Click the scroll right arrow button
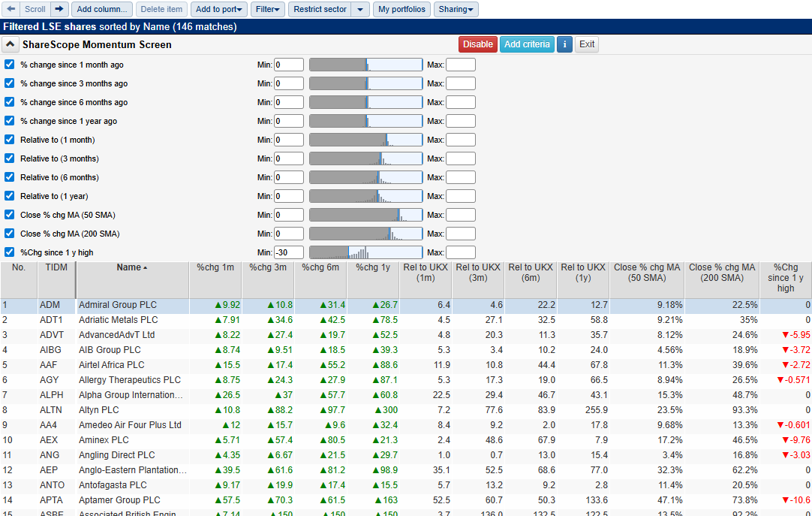812x516 pixels. [x=59, y=9]
